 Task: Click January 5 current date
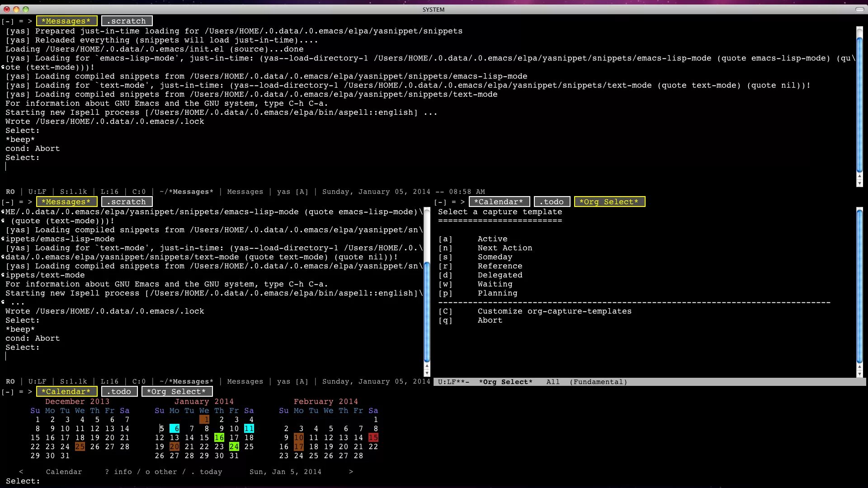[x=162, y=428]
